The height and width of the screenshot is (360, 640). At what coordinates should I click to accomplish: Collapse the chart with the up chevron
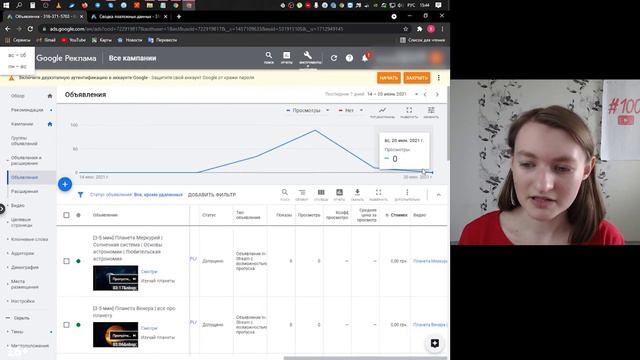(x=438, y=195)
